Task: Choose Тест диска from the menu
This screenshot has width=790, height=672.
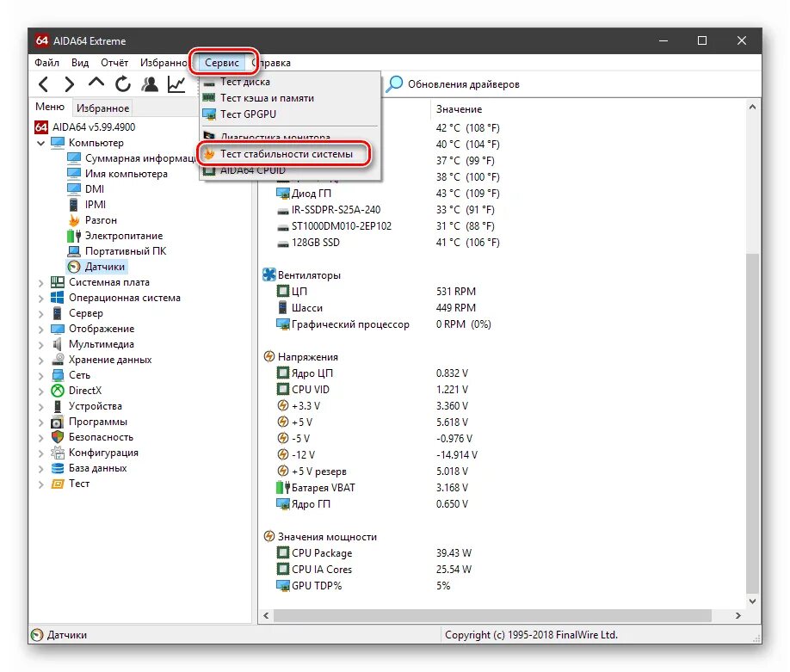Action: pyautogui.click(x=290, y=82)
